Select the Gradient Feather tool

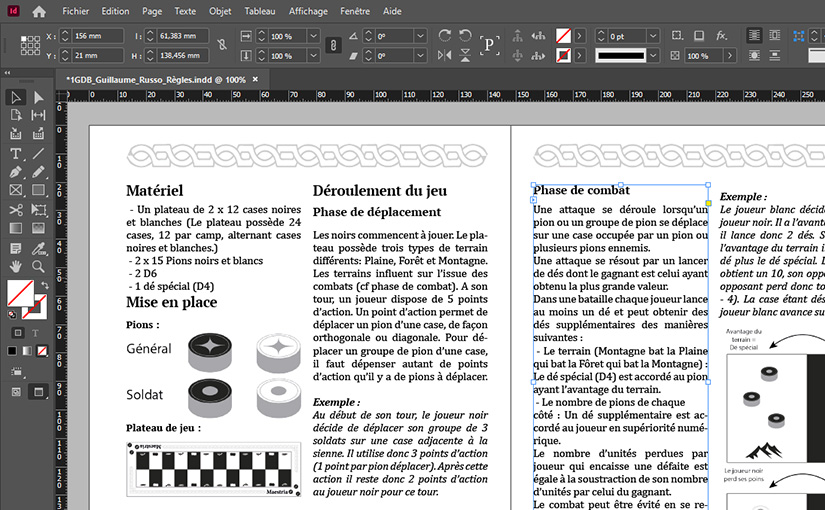(x=38, y=228)
